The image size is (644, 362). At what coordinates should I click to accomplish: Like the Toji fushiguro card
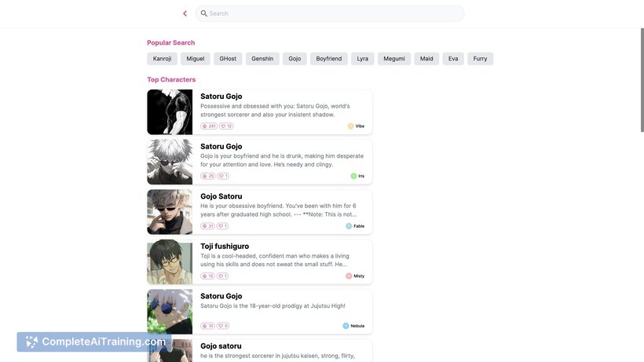tap(222, 276)
